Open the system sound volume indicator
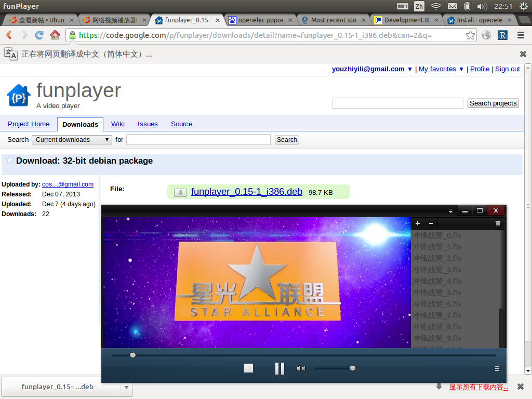 (482, 6)
